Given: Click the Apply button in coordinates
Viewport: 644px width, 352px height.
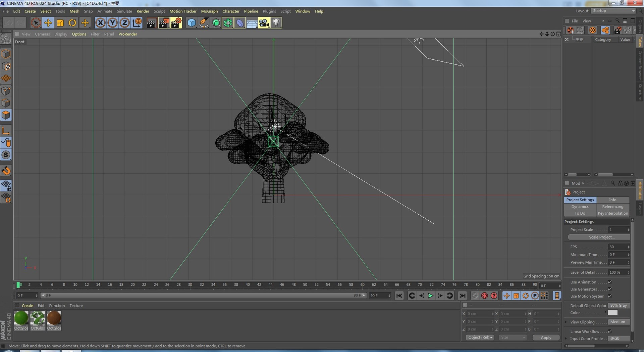Looking at the screenshot, I should 546,338.
